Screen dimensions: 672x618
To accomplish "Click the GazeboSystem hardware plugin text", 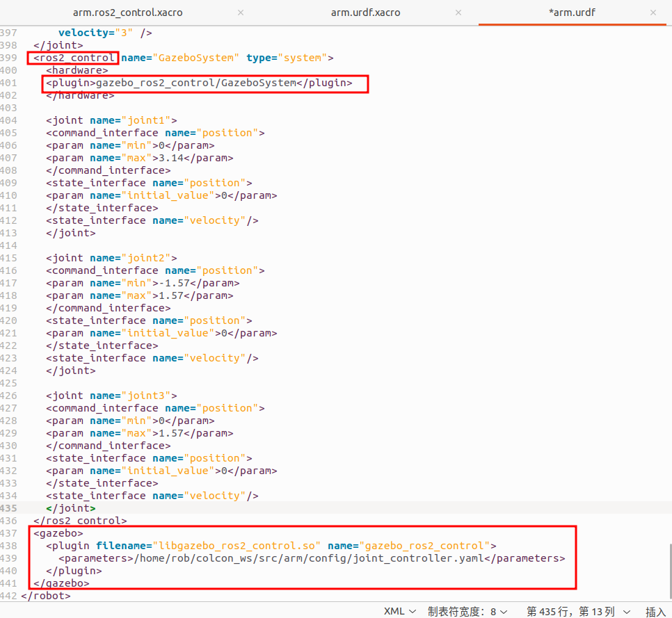I will coord(202,83).
